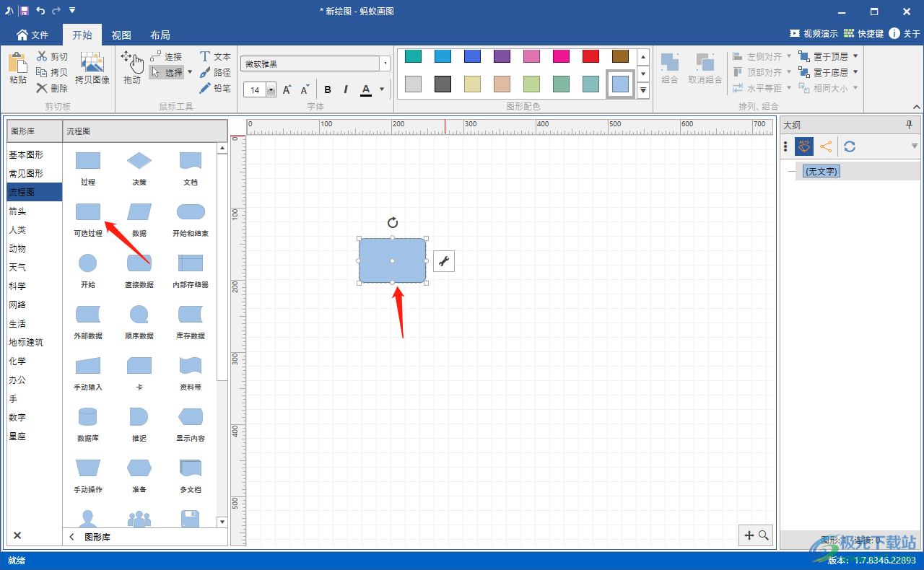The width and height of the screenshot is (924, 570).
Task: Open the Select tool dropdown arrow
Action: [x=190, y=72]
